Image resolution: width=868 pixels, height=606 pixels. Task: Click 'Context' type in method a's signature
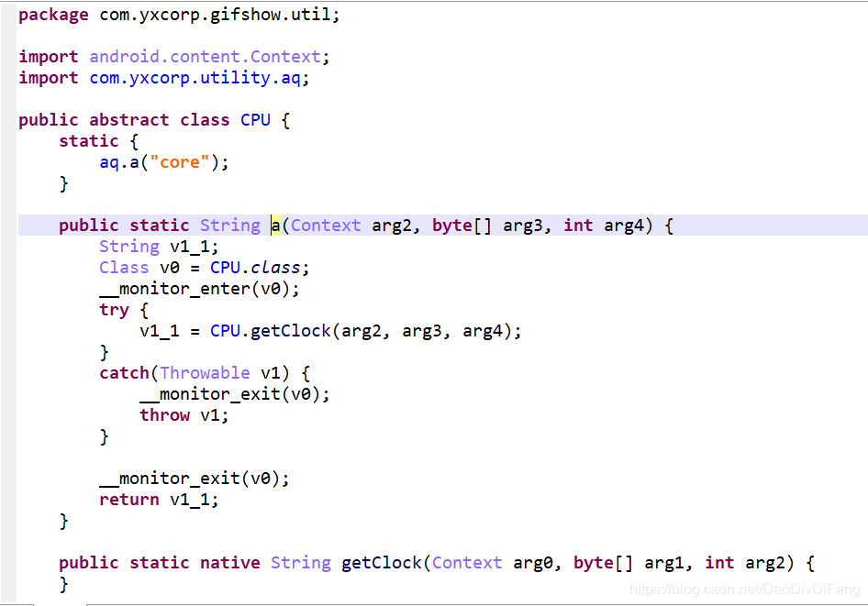326,226
